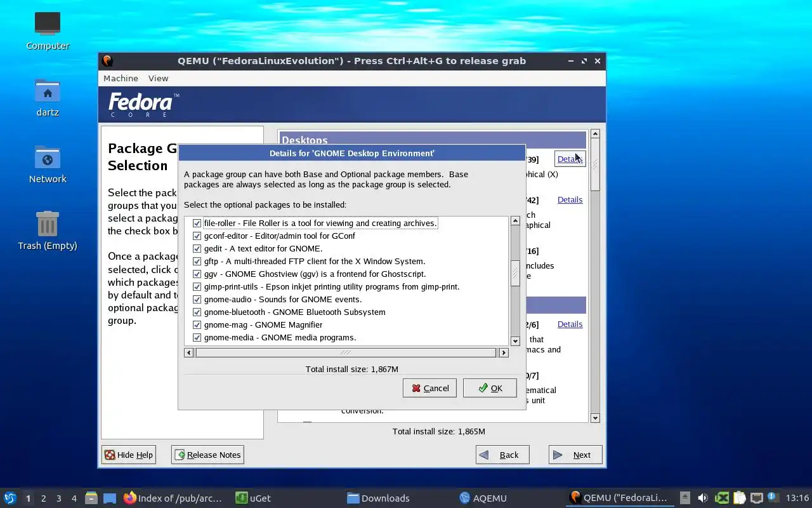Switch to workspace 3
Screen dimensions: 812x508
pyautogui.click(x=58, y=498)
